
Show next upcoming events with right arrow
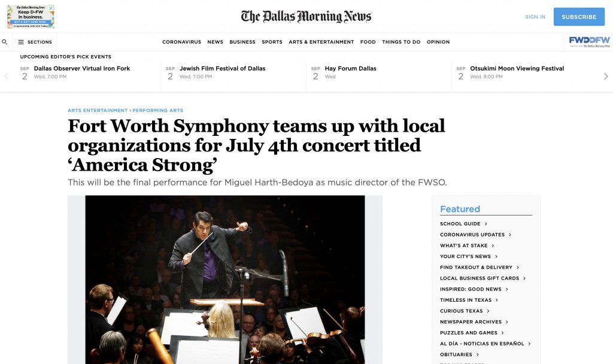pos(606,76)
